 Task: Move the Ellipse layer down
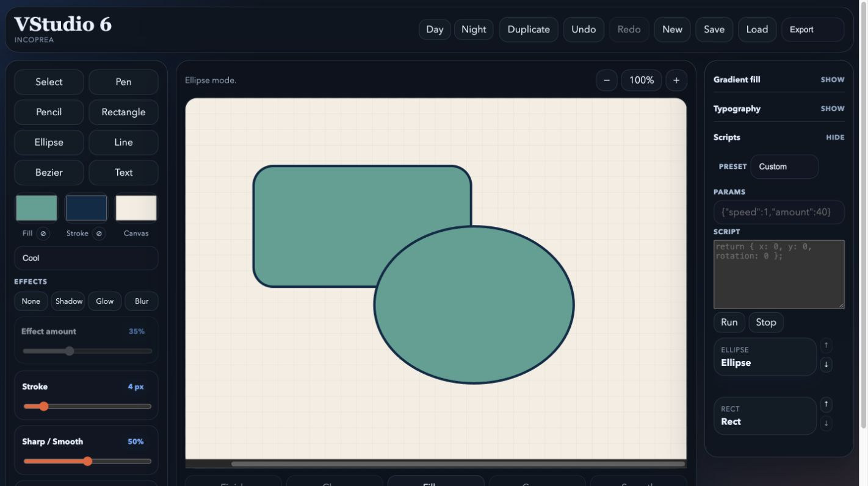[x=826, y=365]
